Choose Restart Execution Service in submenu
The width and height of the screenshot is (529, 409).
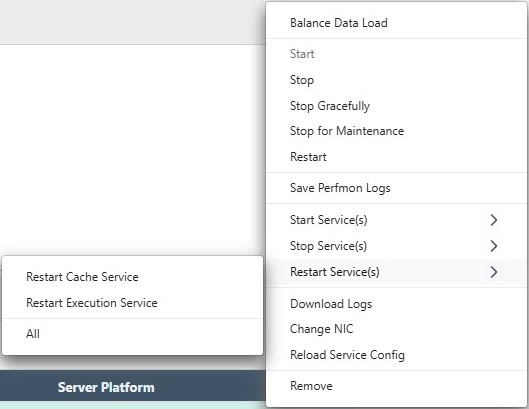pos(132,303)
